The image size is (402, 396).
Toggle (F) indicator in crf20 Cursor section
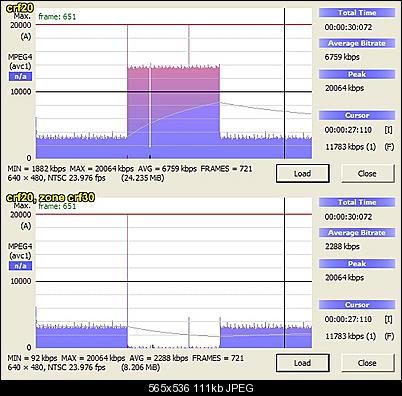(389, 147)
